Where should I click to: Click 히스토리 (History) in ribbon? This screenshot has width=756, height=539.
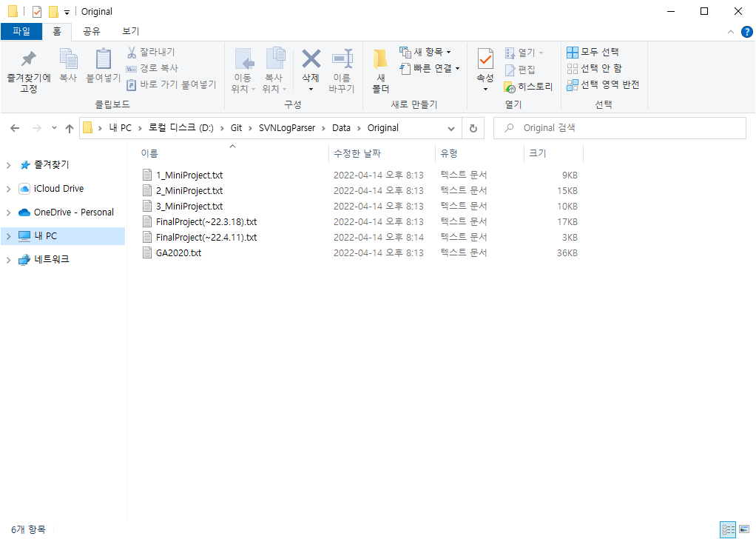pyautogui.click(x=528, y=87)
